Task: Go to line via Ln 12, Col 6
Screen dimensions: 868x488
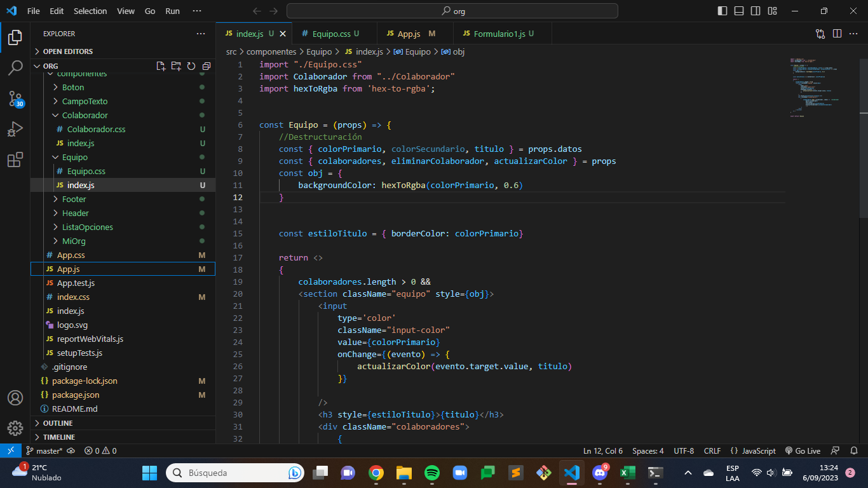Action: pos(603,451)
